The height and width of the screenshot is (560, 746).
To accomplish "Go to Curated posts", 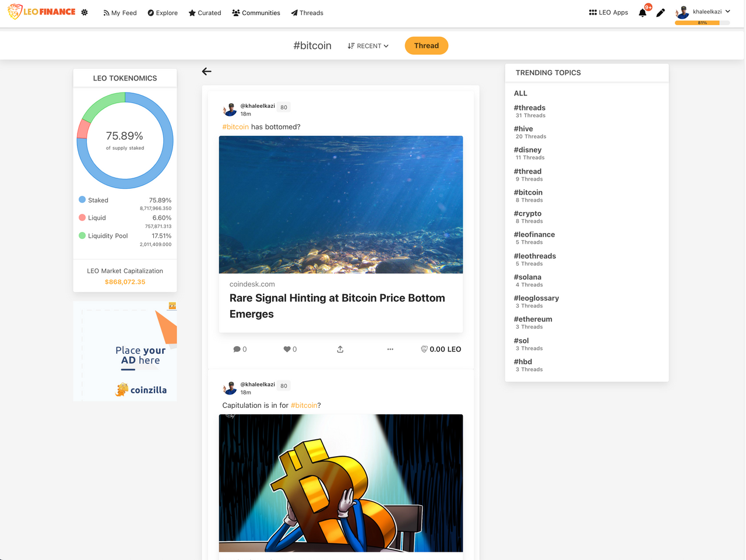I will click(205, 13).
